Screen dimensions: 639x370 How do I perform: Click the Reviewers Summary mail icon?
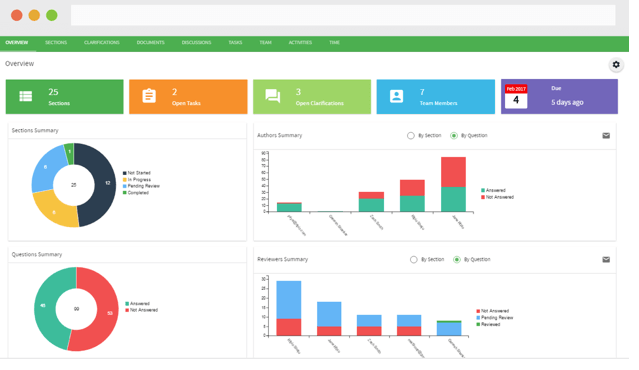[606, 260]
